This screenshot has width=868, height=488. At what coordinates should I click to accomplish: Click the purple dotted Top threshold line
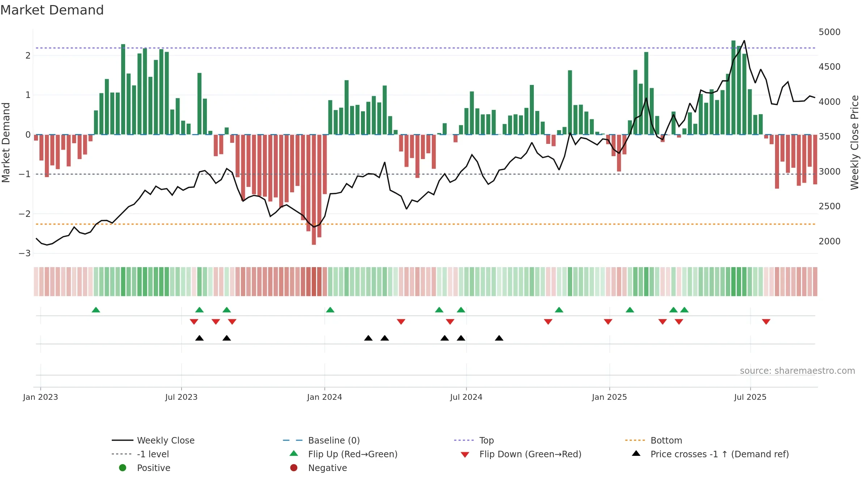[425, 48]
